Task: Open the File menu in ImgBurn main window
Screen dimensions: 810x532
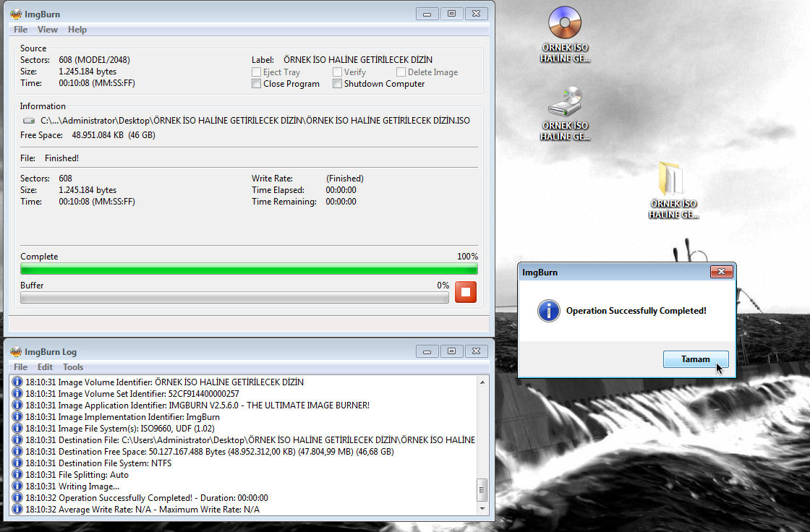Action: 21,30
